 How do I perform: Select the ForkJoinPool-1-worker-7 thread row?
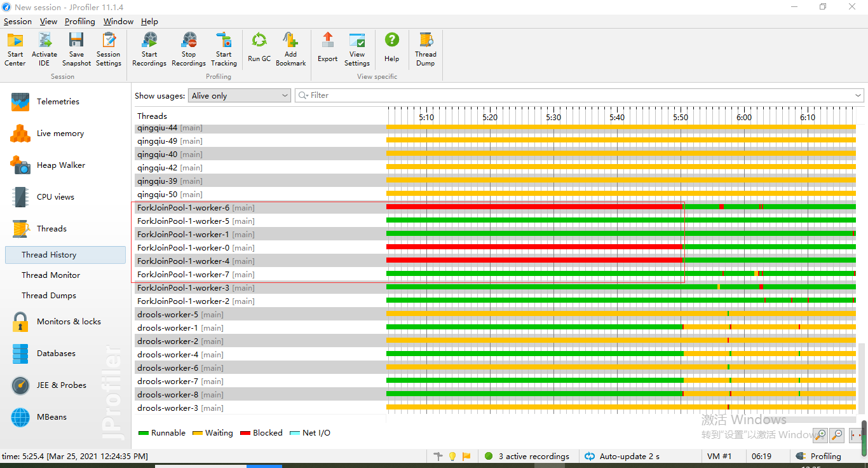pyautogui.click(x=496, y=275)
